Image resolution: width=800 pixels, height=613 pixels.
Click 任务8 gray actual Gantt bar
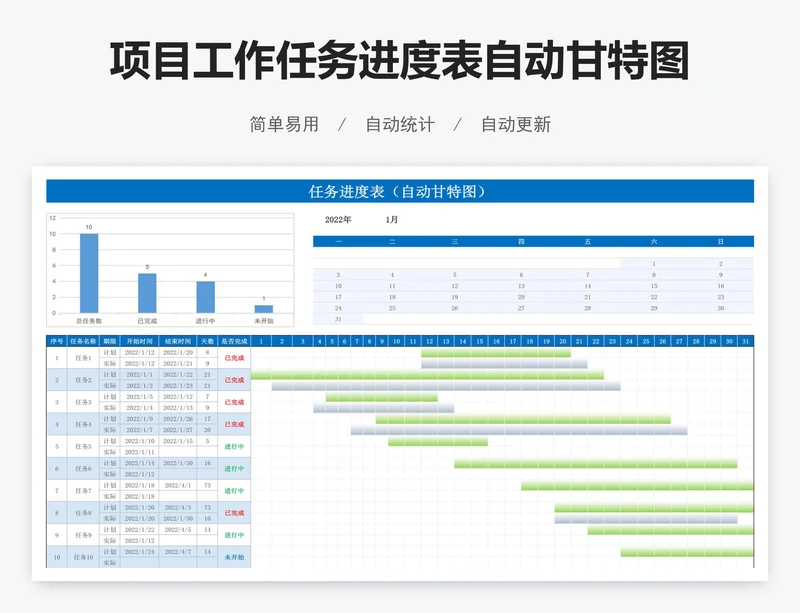click(646, 519)
